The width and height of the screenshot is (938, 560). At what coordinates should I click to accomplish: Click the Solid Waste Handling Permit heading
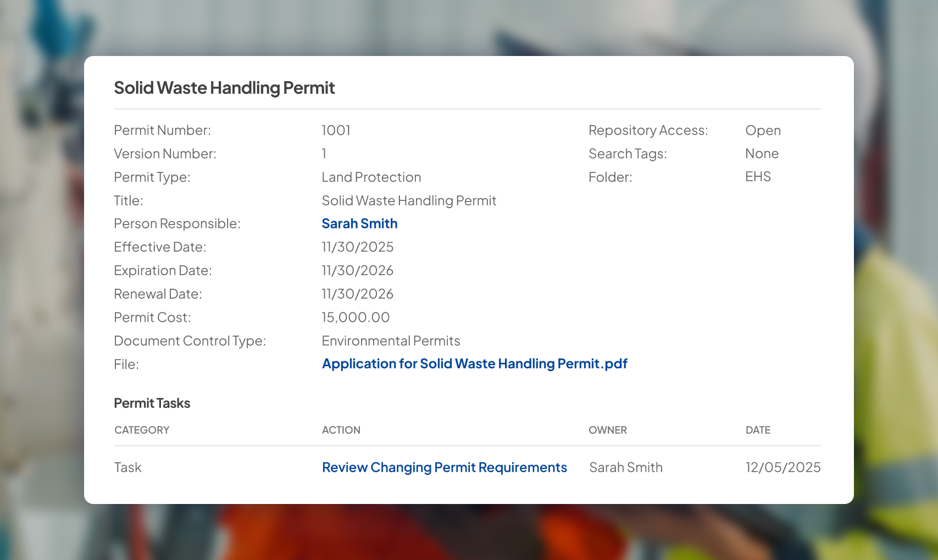[224, 88]
